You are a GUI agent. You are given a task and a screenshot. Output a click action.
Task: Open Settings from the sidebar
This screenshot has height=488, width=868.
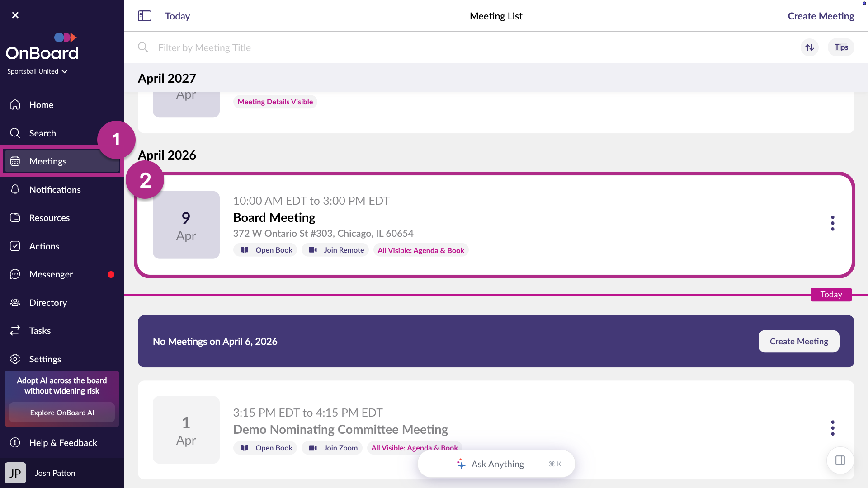45,359
